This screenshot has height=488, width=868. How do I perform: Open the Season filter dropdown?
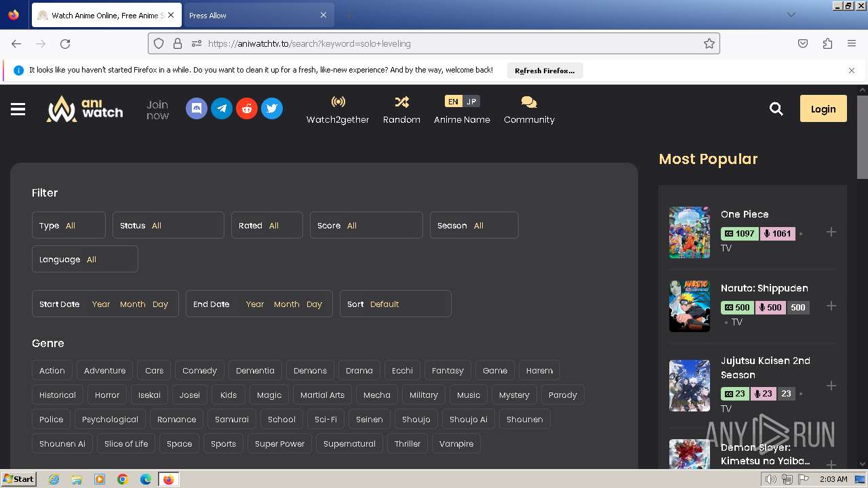474,225
